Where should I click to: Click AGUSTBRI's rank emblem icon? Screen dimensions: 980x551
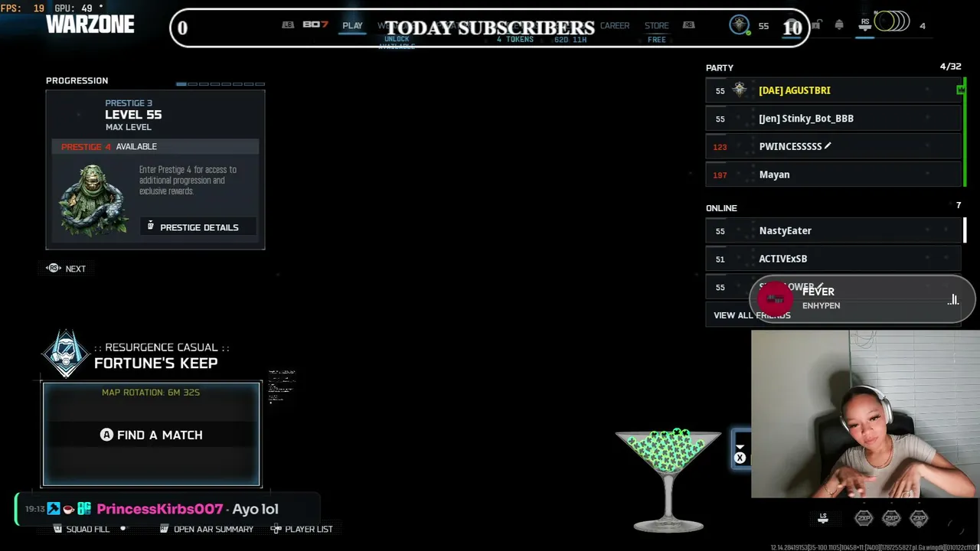click(740, 90)
